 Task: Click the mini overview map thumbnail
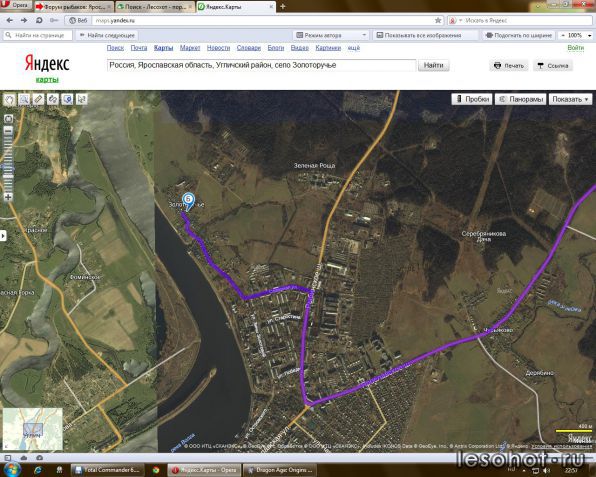33,429
